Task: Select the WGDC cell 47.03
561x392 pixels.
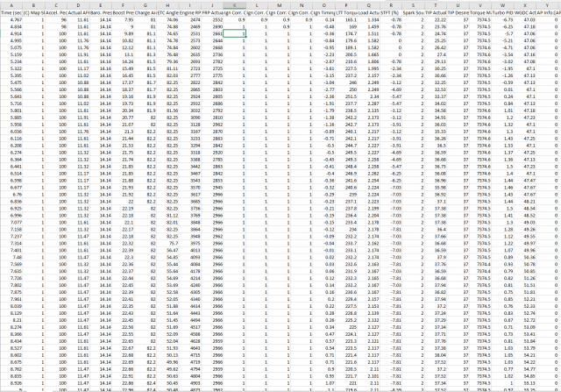Action: pos(524,19)
